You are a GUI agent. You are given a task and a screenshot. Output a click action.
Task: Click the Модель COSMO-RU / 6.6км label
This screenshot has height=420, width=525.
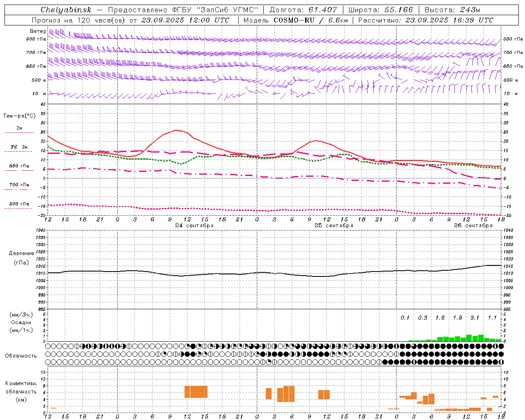296,20
